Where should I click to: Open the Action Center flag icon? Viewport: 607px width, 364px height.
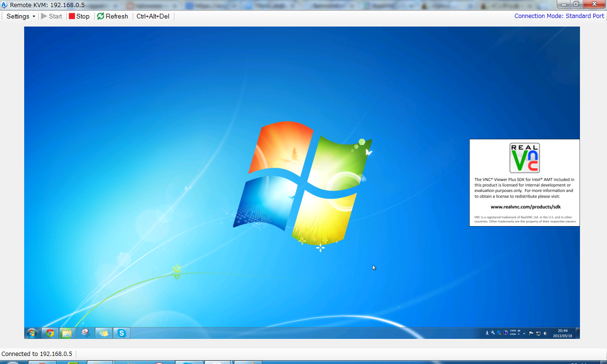(531, 333)
